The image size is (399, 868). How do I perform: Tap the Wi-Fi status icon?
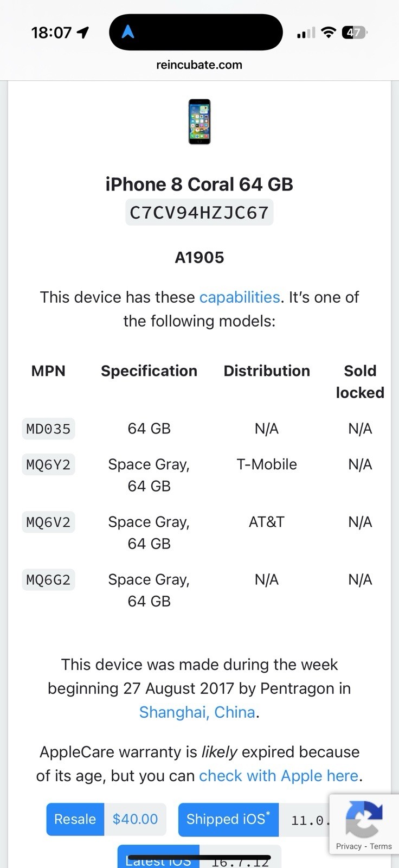pos(329,33)
